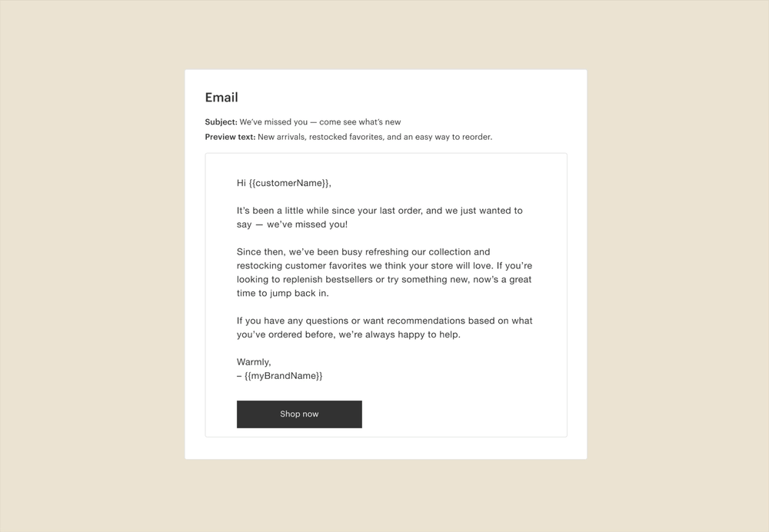The image size is (769, 532).
Task: Click the Subject label
Action: coord(221,122)
